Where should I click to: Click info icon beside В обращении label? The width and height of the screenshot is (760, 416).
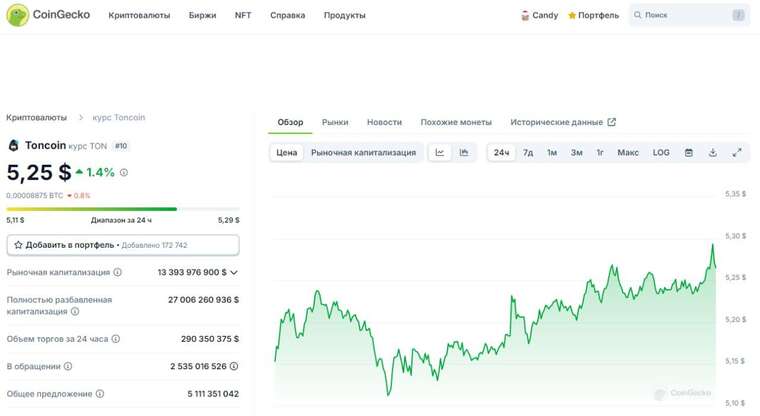pyautogui.click(x=68, y=367)
